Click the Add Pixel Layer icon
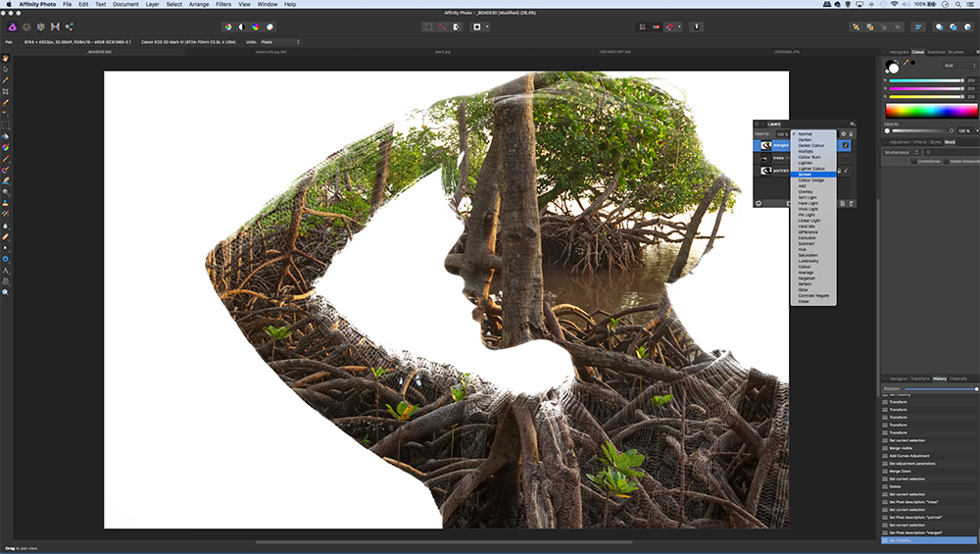 click(x=843, y=203)
